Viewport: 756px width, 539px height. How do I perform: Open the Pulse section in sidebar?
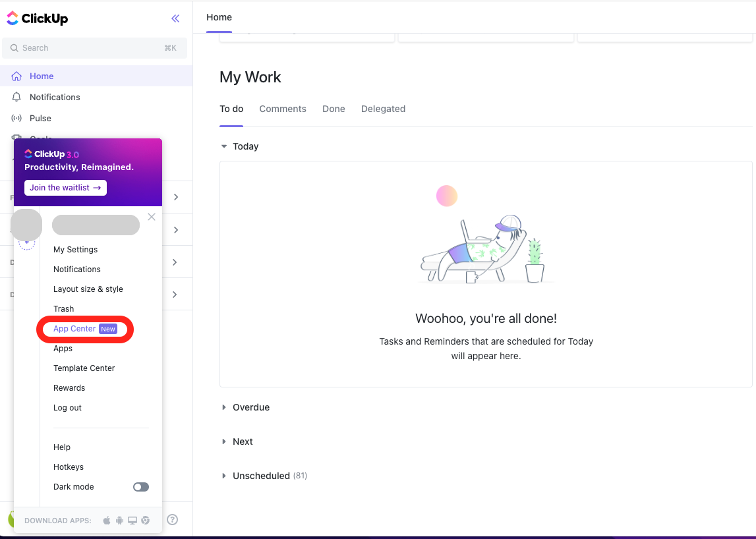[41, 118]
